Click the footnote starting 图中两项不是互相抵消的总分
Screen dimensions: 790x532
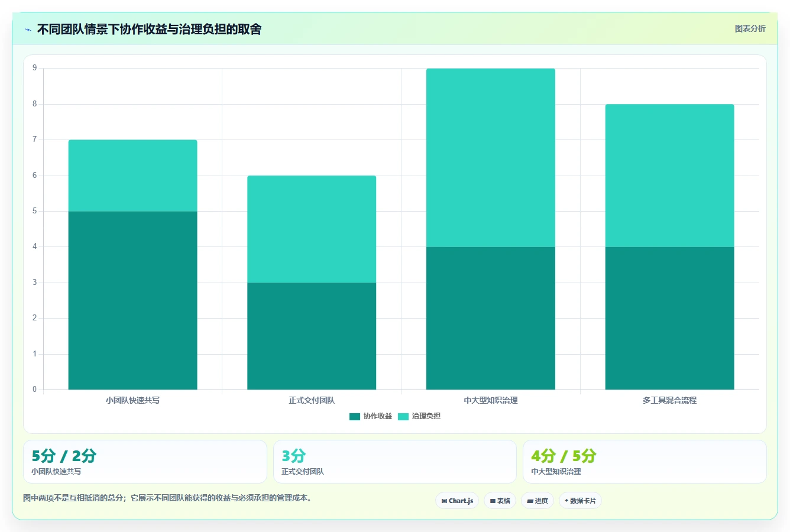(167, 498)
